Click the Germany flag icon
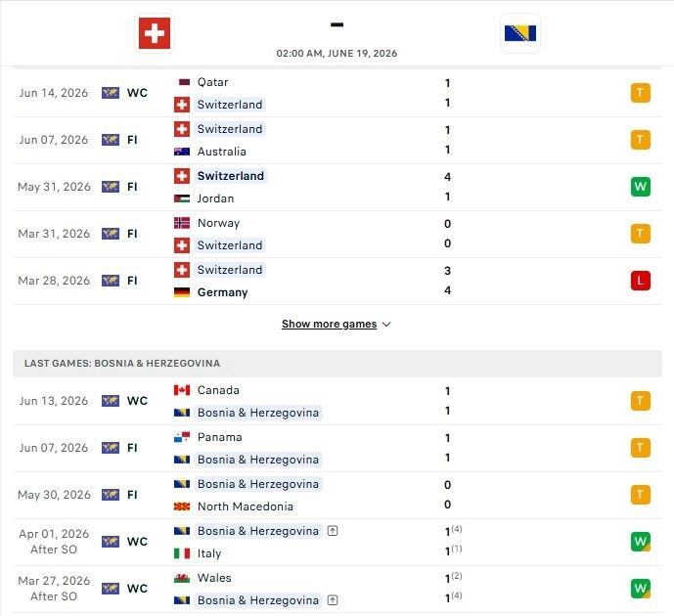Image resolution: width=674 pixels, height=616 pixels. tap(182, 292)
